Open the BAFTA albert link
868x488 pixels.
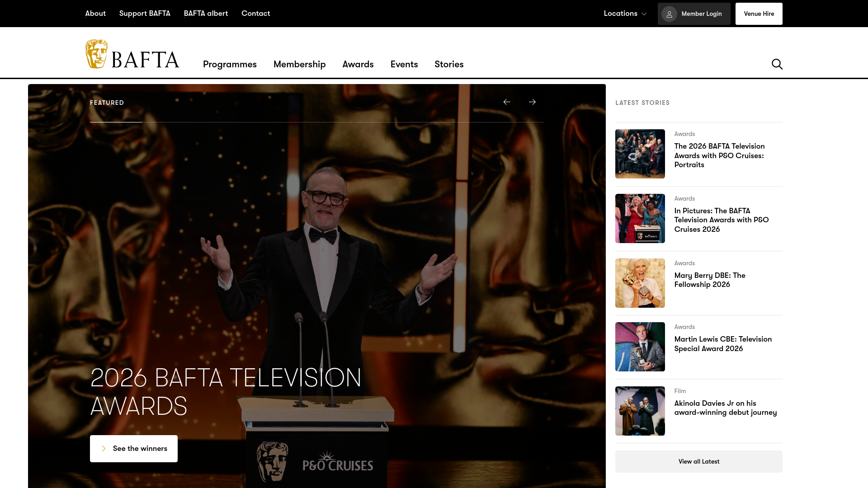tap(206, 14)
